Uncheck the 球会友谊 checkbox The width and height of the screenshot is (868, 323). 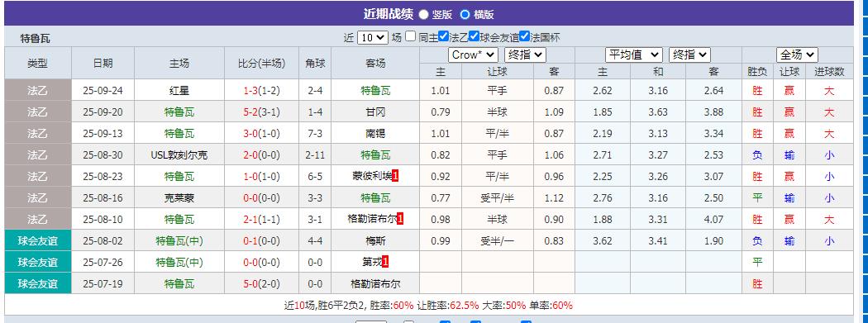[474, 36]
